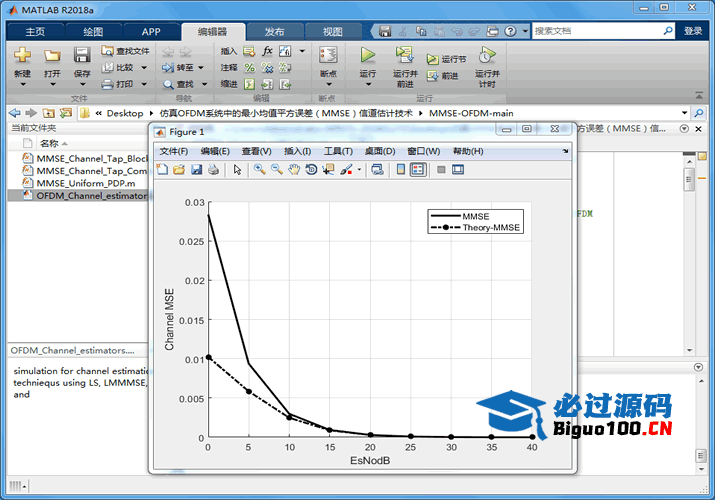Viewport: 715px width, 500px height.
Task: Click the up one level folder icon
Action: point(48,113)
